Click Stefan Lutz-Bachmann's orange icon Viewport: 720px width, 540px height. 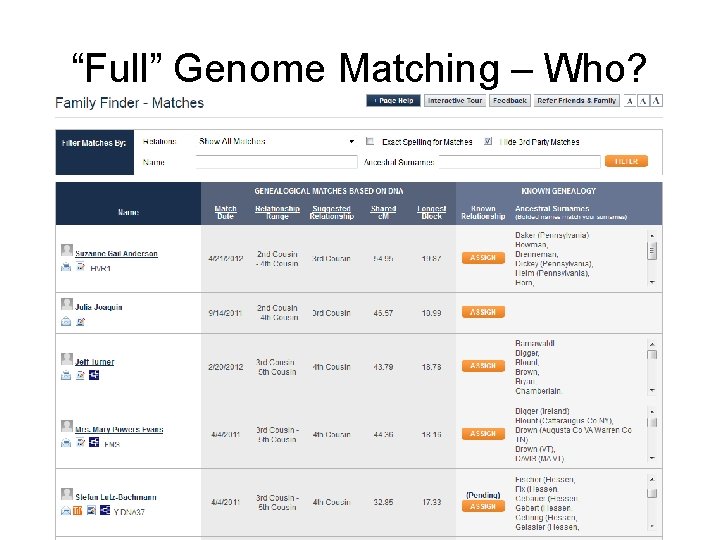78,510
